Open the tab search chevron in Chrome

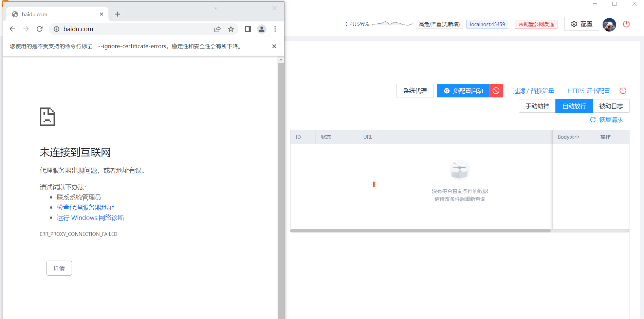tap(216, 7)
